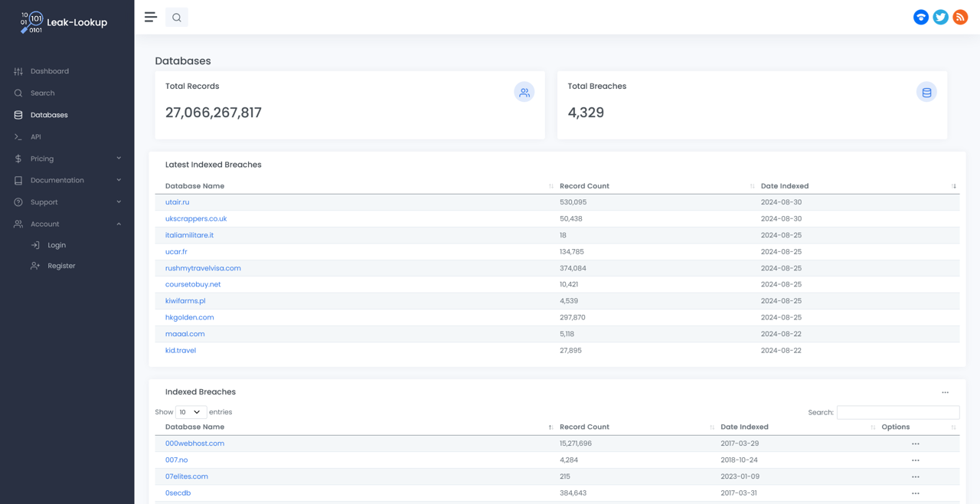Open the 000webhost.com database link

click(194, 443)
